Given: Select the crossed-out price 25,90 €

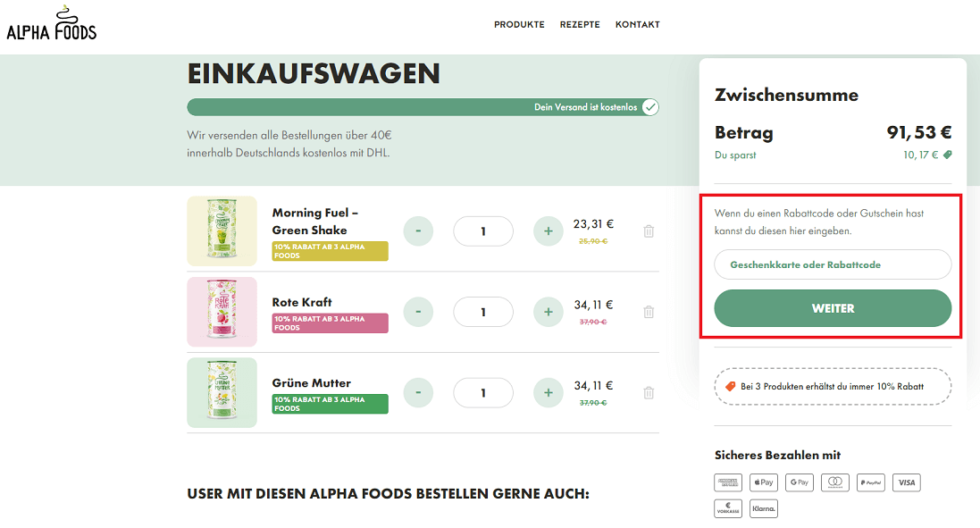Looking at the screenshot, I should (x=593, y=241).
